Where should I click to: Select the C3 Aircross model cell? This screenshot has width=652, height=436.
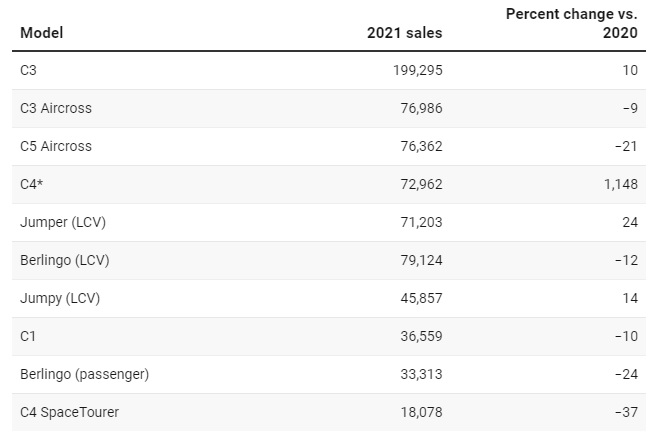[56, 108]
